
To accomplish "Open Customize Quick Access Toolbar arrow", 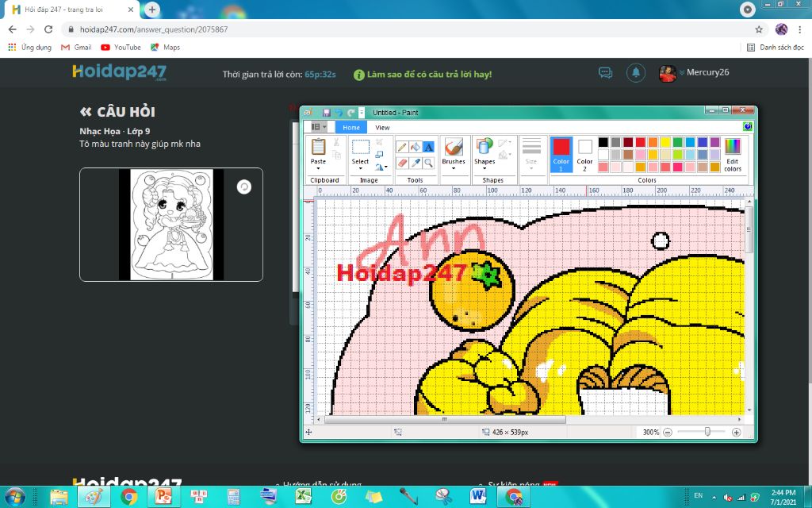I will pyautogui.click(x=362, y=113).
